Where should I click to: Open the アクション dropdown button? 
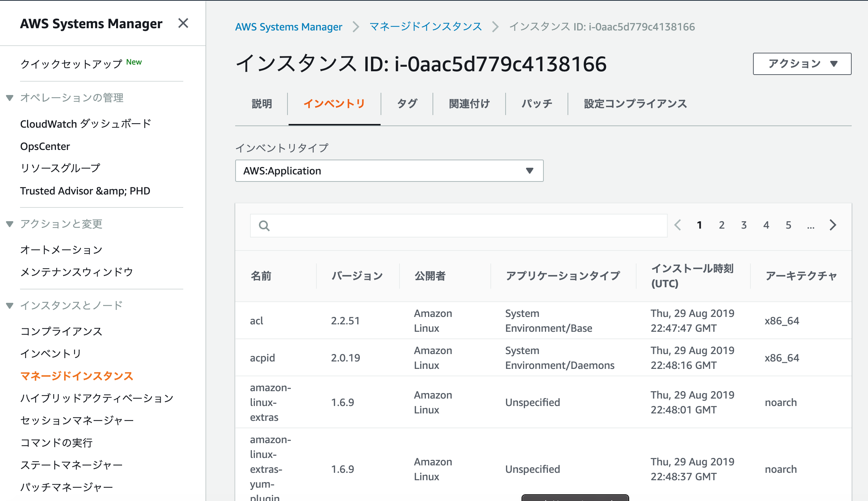click(802, 64)
